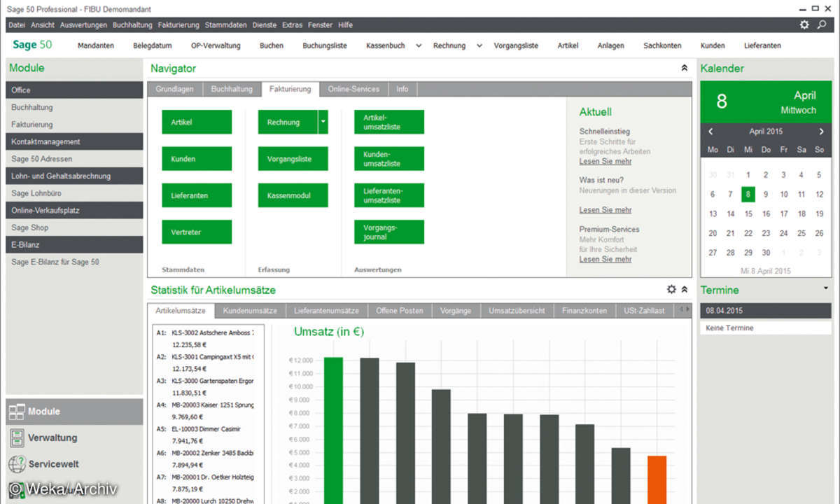This screenshot has height=504, width=840.
Task: Select the Umsatzübersicht tab
Action: click(517, 311)
